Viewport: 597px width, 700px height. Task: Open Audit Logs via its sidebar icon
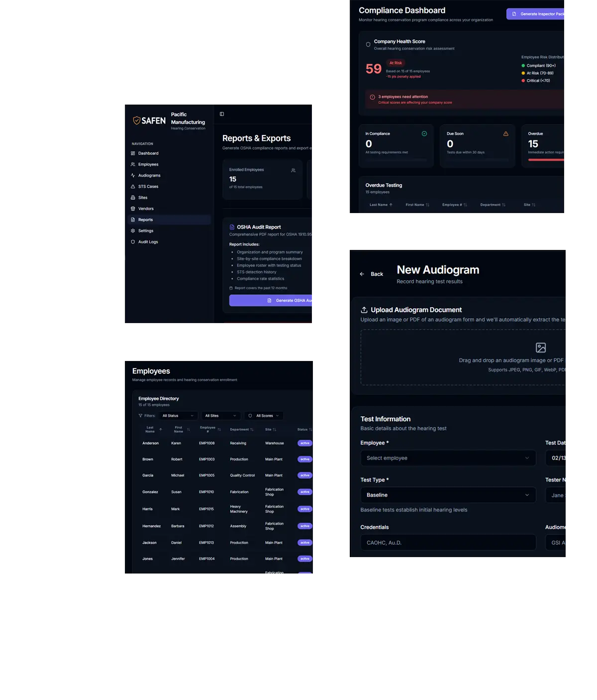point(133,241)
